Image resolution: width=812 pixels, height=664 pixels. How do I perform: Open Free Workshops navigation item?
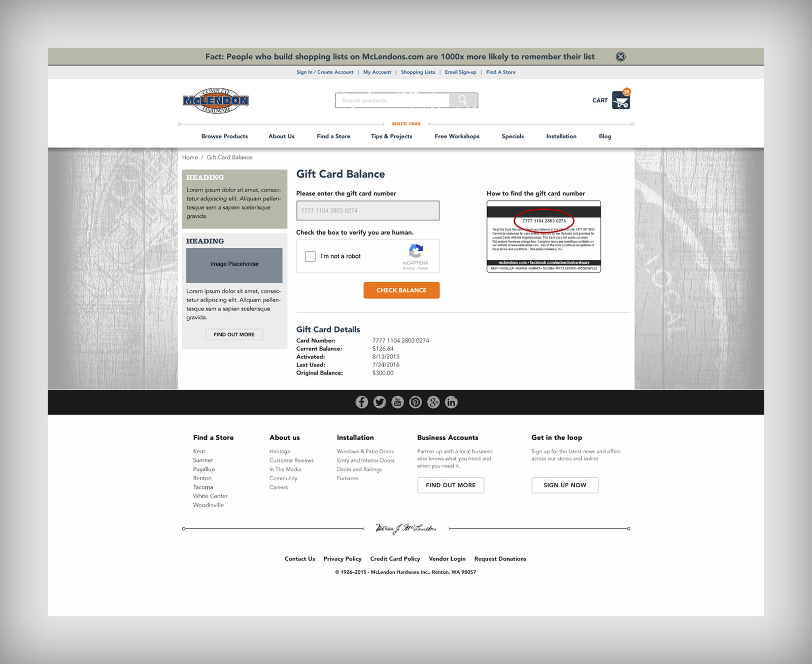[457, 137]
